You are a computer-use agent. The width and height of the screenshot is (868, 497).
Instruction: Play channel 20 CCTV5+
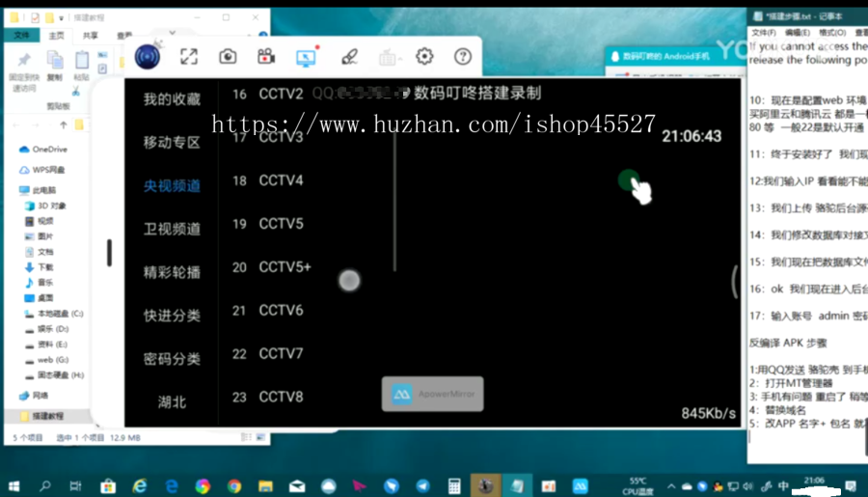272,267
